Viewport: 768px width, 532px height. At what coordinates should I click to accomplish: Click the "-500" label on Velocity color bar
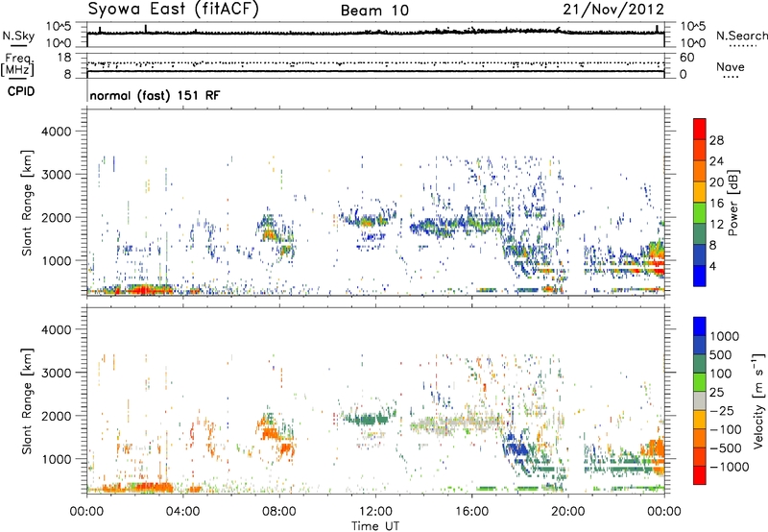pos(726,448)
